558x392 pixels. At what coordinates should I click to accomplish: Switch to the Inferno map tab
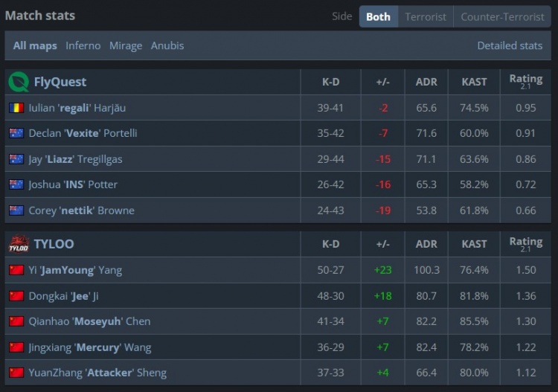pyautogui.click(x=83, y=45)
